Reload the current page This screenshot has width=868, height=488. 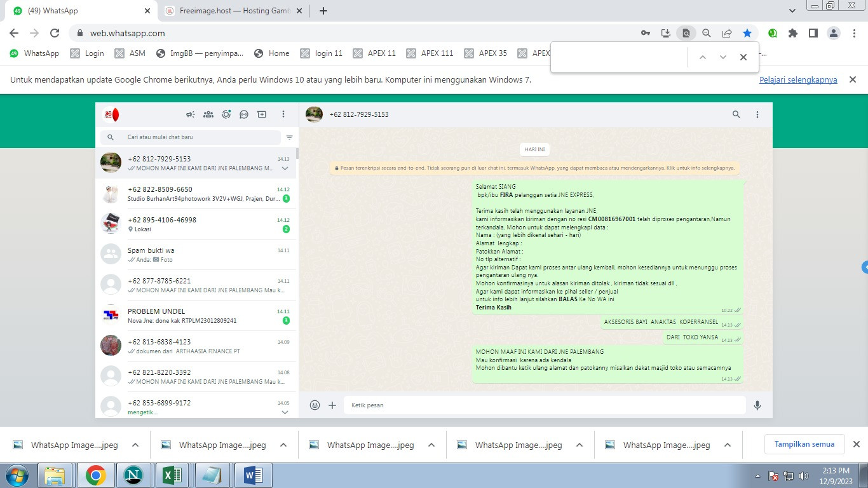[55, 33]
